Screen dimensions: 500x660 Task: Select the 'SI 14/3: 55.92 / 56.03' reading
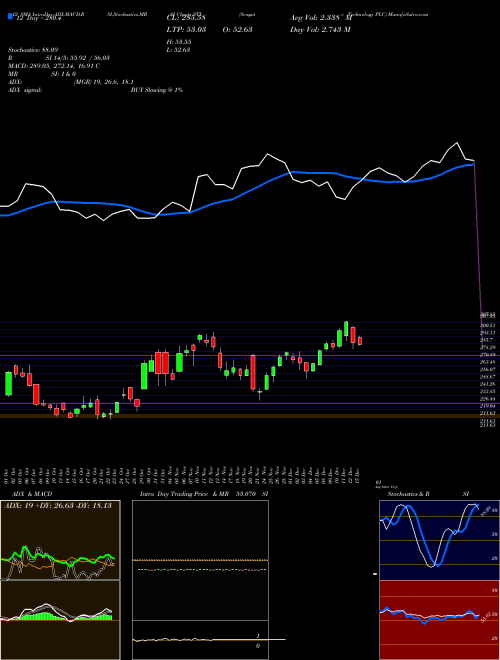tap(78, 58)
